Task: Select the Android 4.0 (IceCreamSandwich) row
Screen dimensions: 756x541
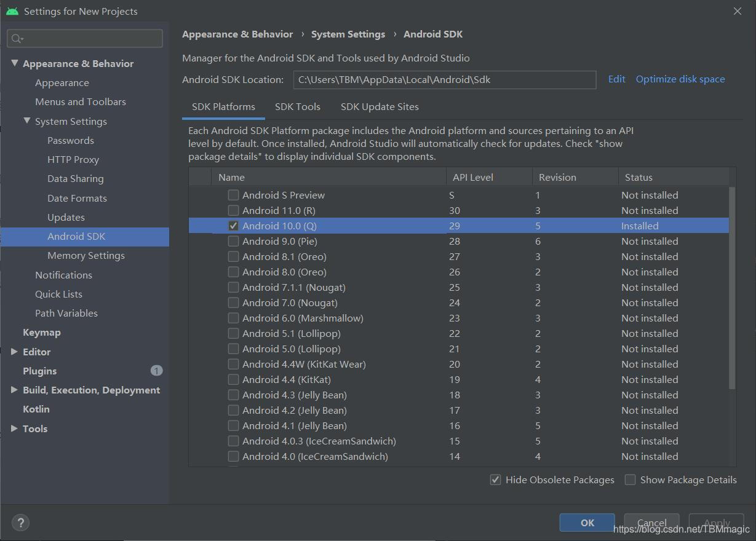Action: pyautogui.click(x=458, y=456)
